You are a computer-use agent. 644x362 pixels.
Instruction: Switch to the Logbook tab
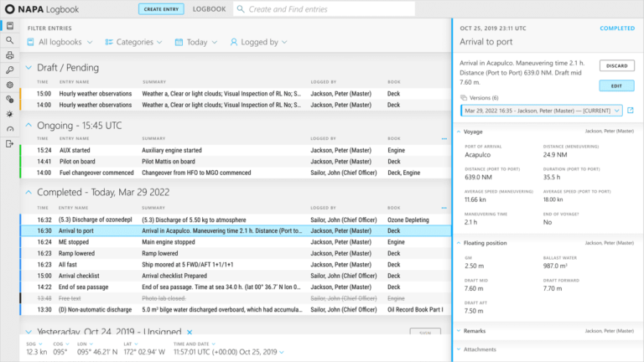(209, 9)
